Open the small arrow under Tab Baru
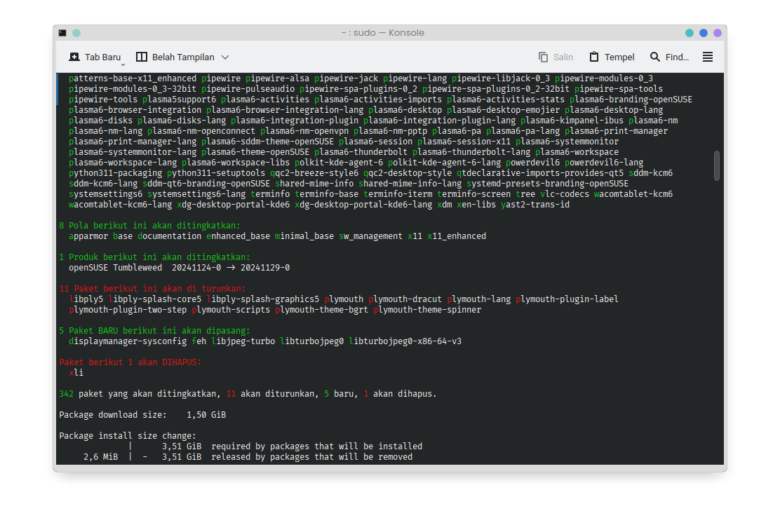The image size is (780, 532). [x=123, y=64]
